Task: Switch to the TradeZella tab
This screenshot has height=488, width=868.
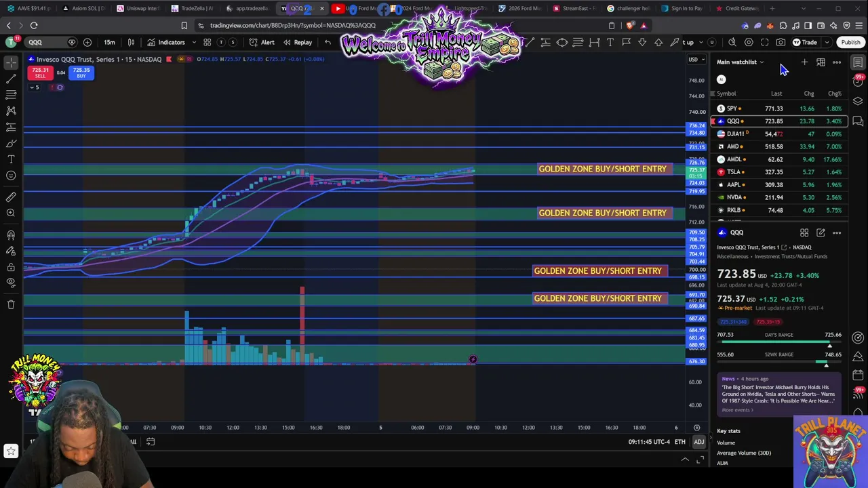Action: [193, 8]
